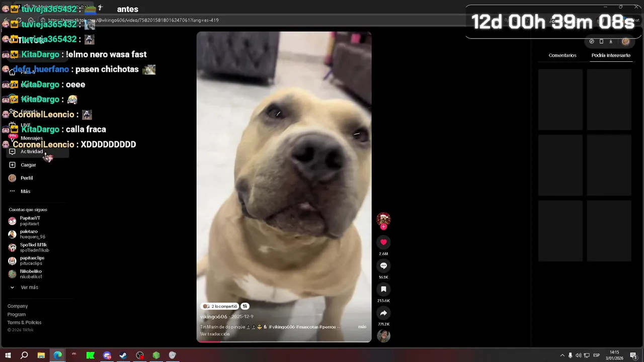Click ESP language indicator in tray
Image resolution: width=644 pixels, height=362 pixels.
point(597,355)
